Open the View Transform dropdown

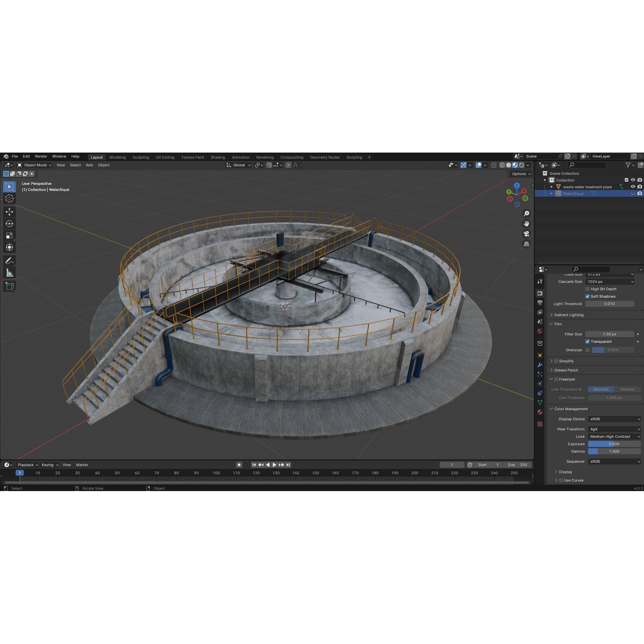[x=614, y=429]
